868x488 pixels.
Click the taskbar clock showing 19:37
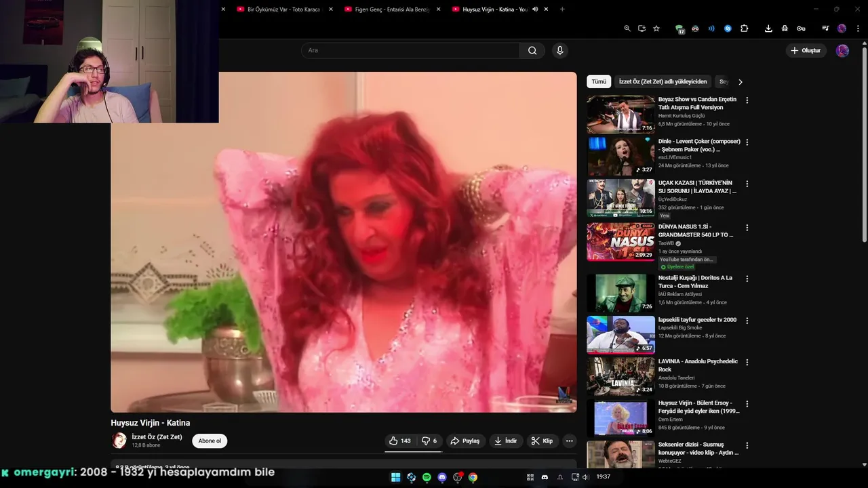(x=603, y=477)
